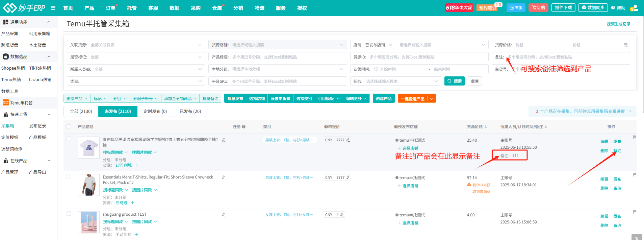Open the 货源店铺 dropdown
644x240 pixels.
click(278, 45)
